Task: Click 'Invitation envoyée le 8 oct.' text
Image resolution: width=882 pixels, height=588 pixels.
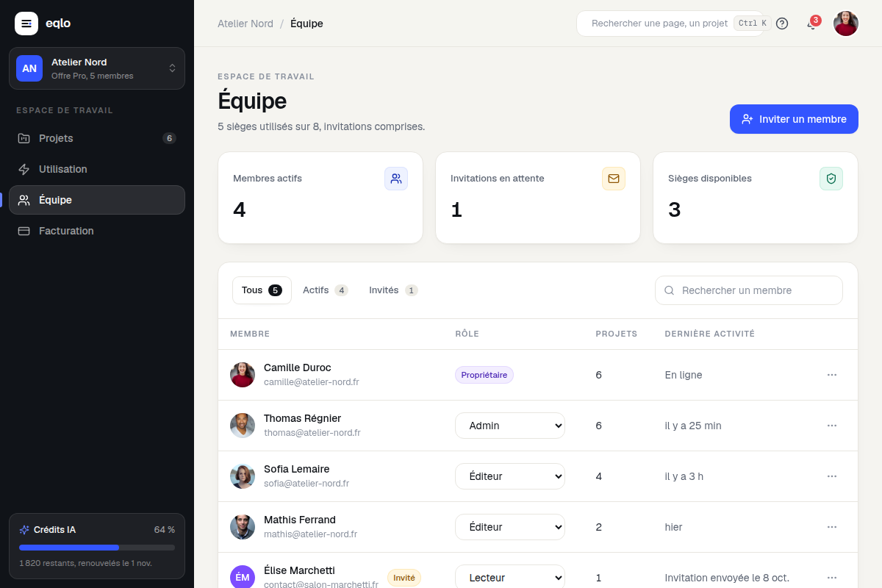Action: 727,578
